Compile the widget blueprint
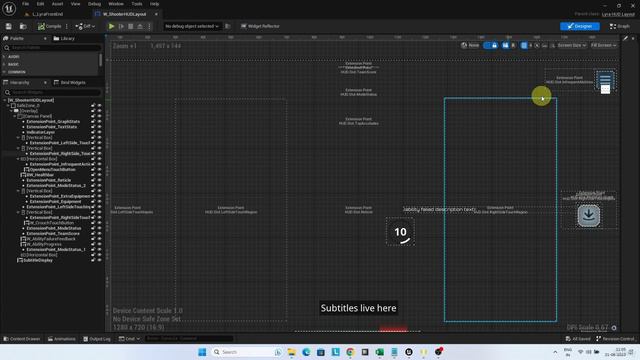640x360 pixels. point(50,26)
